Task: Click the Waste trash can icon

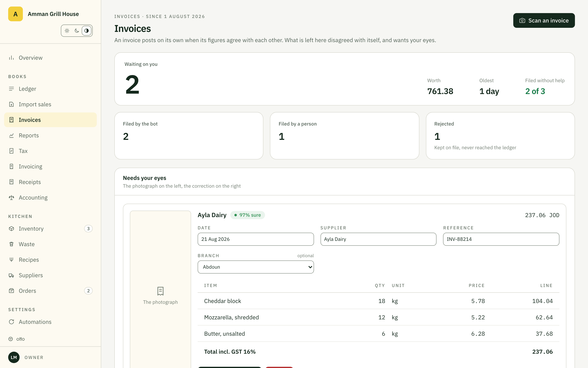Action: 11,244
